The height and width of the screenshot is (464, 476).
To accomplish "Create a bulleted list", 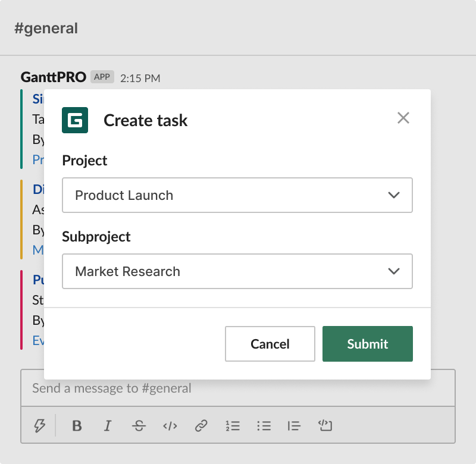I will [x=264, y=426].
